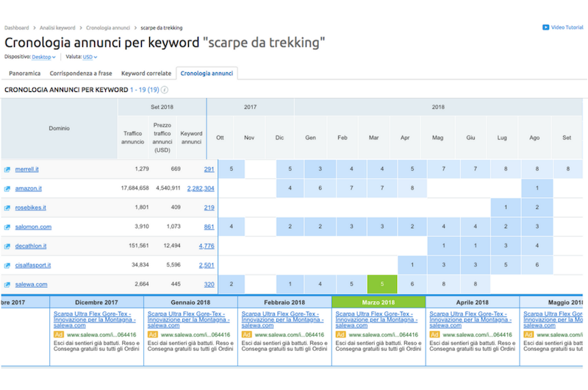Open rosebikes.it keyword count 219
The width and height of the screenshot is (588, 390).
[x=209, y=208]
